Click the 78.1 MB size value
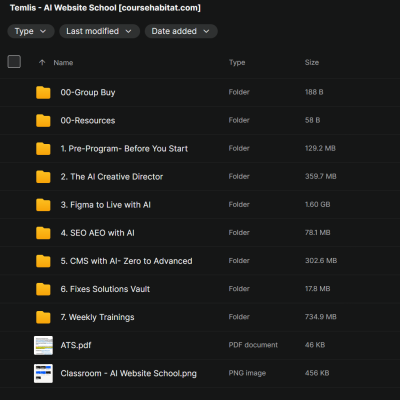 317,233
